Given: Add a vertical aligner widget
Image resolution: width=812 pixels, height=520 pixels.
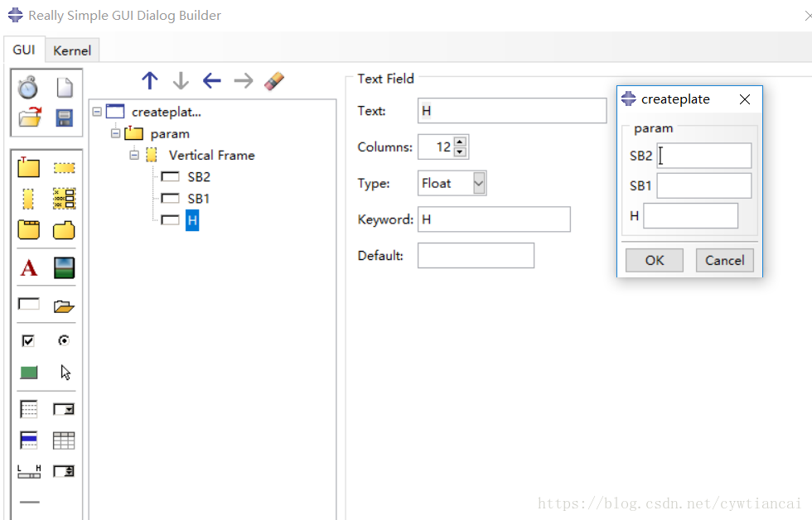Looking at the screenshot, I should point(65,199).
